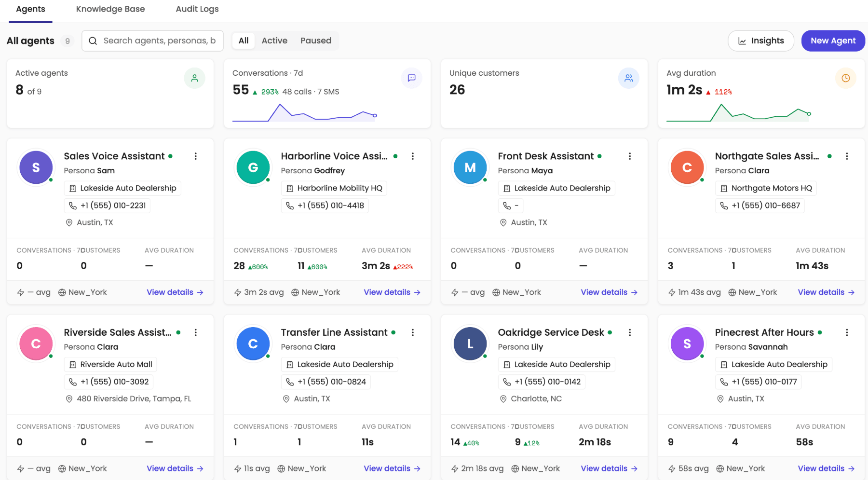View details for Oakridge Service Desk
This screenshot has height=480, width=868.
(x=609, y=468)
